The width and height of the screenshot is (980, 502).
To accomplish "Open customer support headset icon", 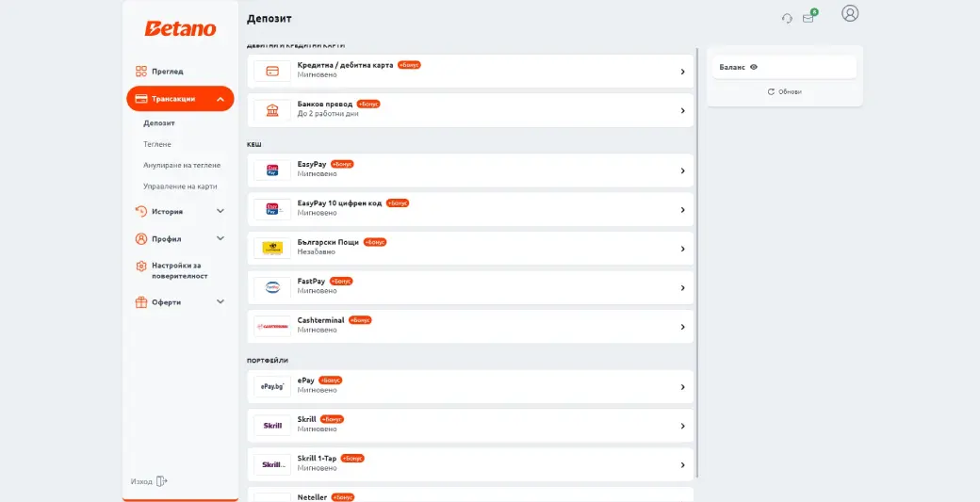I will pyautogui.click(x=787, y=19).
